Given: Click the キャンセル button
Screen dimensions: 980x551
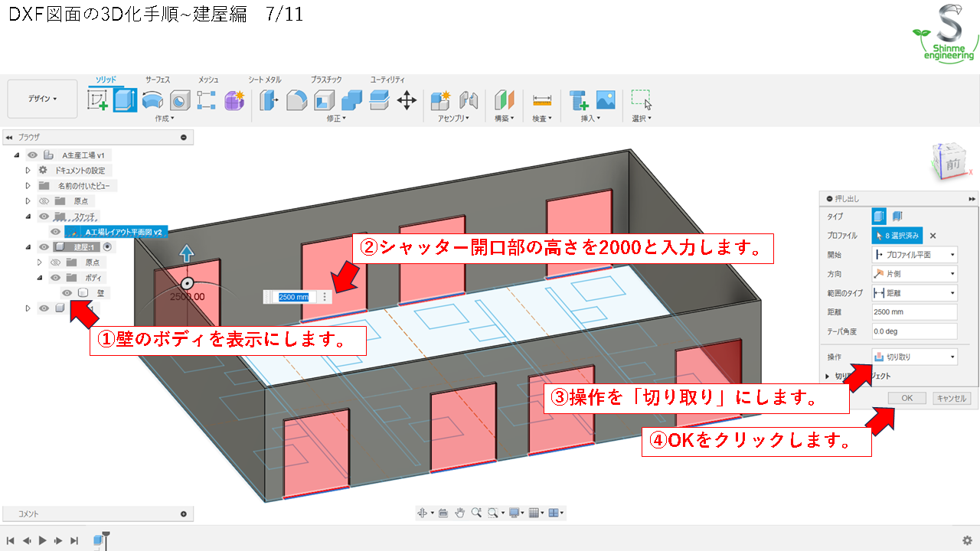Looking at the screenshot, I should point(952,397).
